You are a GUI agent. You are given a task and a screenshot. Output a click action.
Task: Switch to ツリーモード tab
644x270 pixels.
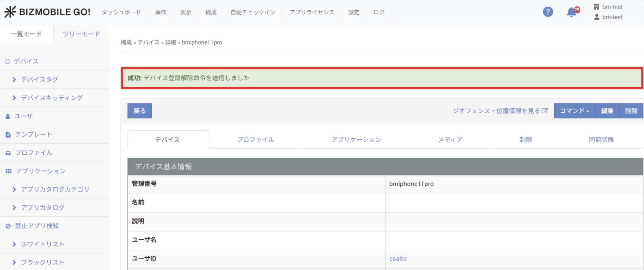click(81, 34)
